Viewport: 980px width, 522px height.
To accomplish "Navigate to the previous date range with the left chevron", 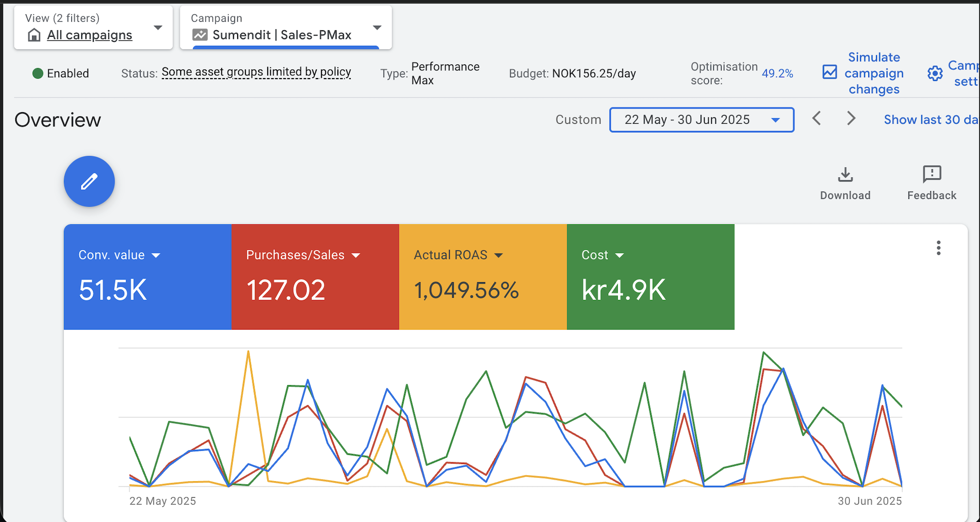I will pyautogui.click(x=816, y=119).
